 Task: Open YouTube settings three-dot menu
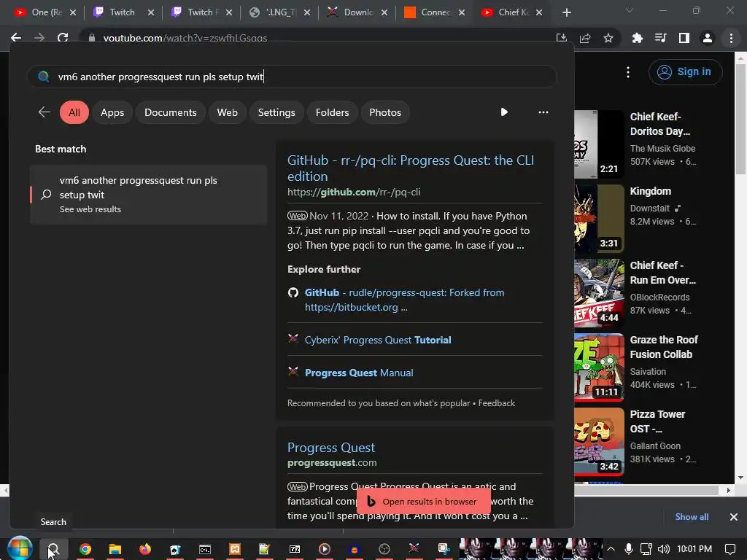tap(628, 72)
